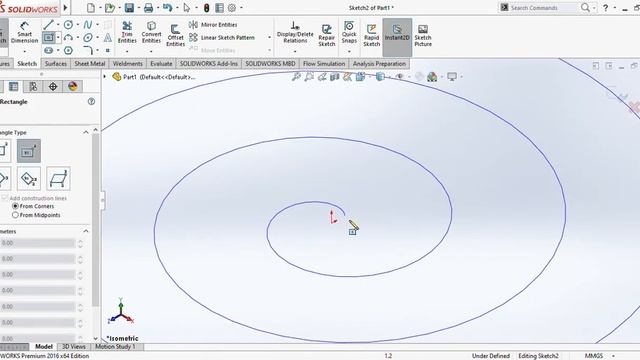The height and width of the screenshot is (360, 640).
Task: Open the Trim Entities dropdown arrow
Action: [x=127, y=51]
